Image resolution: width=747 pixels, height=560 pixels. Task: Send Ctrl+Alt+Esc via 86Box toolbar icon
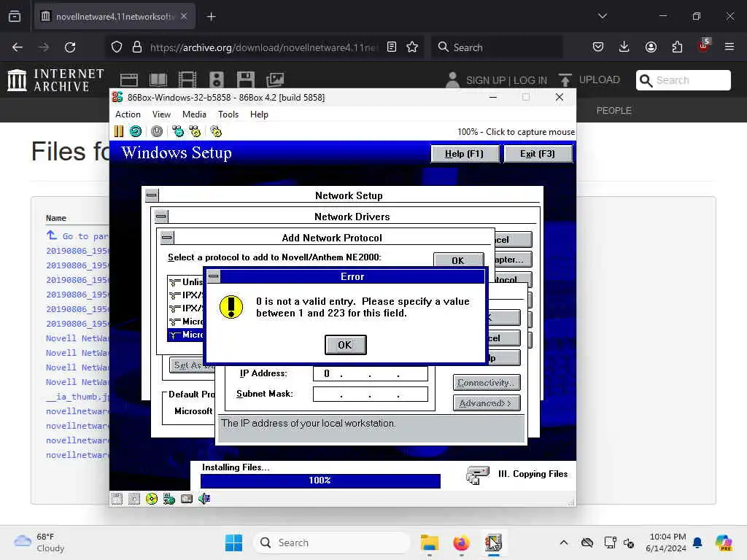point(195,131)
